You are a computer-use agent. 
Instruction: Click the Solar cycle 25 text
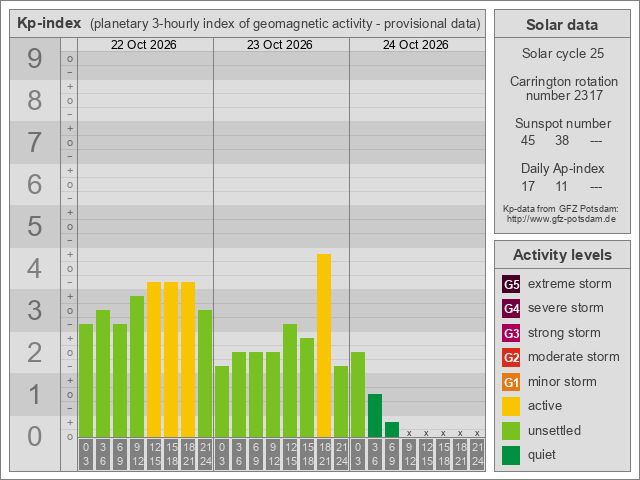562,53
